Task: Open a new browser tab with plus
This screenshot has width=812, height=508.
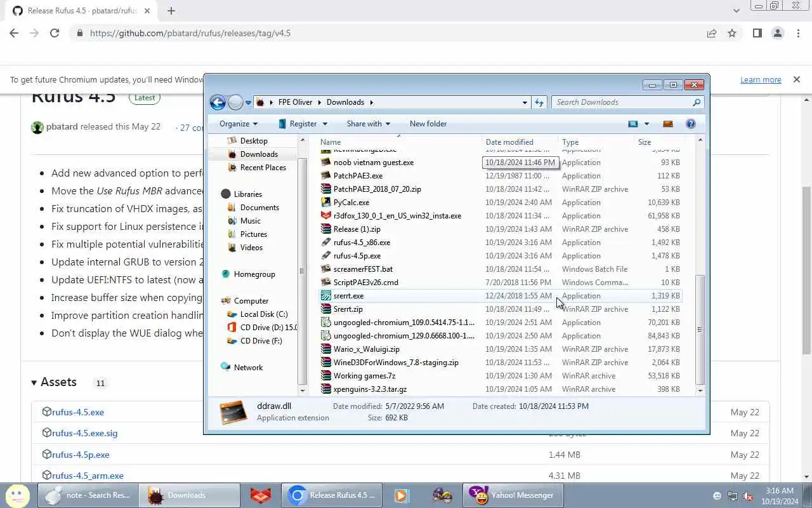Action: click(x=171, y=11)
